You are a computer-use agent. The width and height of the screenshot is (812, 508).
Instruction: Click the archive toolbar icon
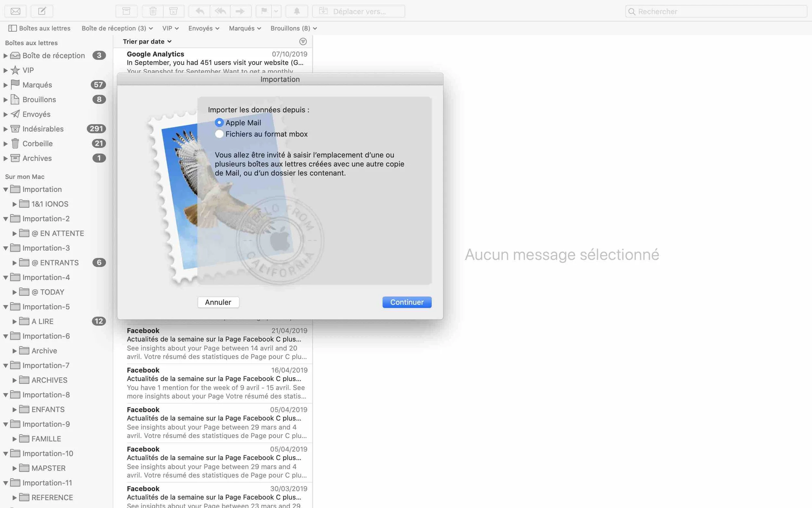click(126, 11)
